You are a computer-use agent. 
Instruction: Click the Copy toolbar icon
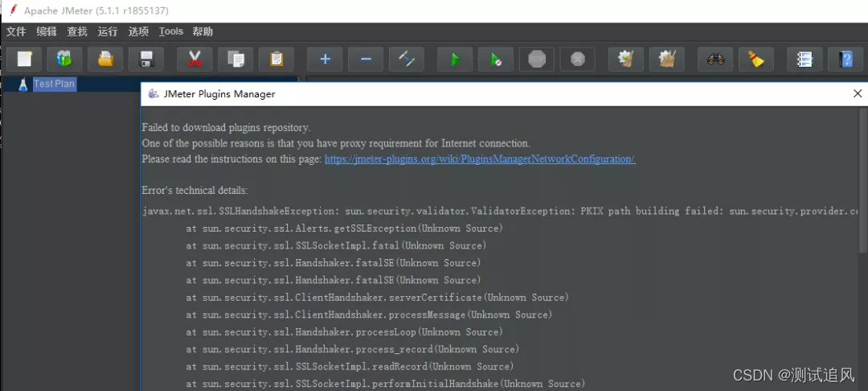(x=235, y=59)
